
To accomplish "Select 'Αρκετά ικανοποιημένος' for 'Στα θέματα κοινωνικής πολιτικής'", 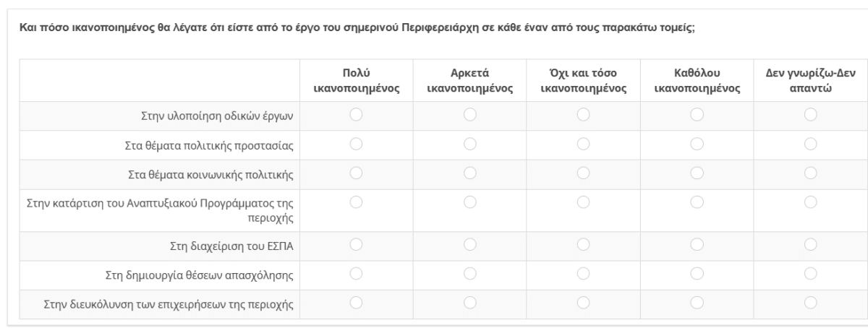I will pos(470,172).
